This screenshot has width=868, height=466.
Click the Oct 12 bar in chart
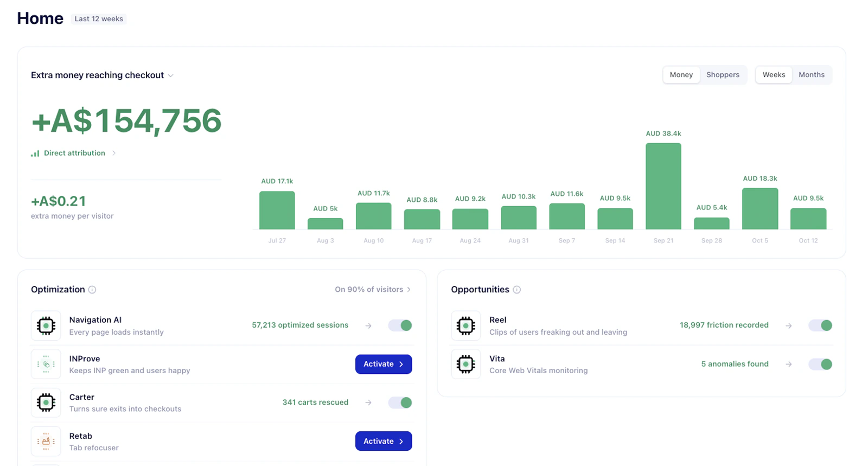(x=808, y=219)
